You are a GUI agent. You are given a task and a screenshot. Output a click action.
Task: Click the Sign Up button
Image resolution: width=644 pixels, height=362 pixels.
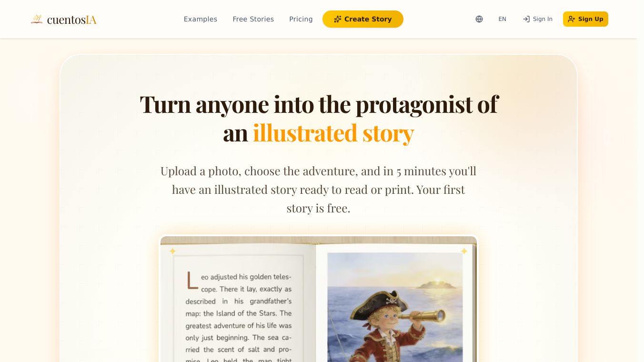585,19
